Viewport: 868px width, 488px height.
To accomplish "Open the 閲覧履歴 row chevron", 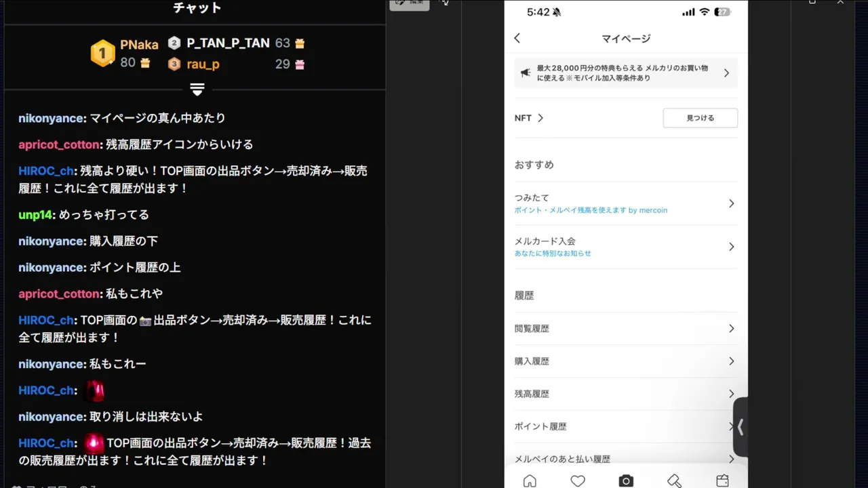I will pos(731,329).
